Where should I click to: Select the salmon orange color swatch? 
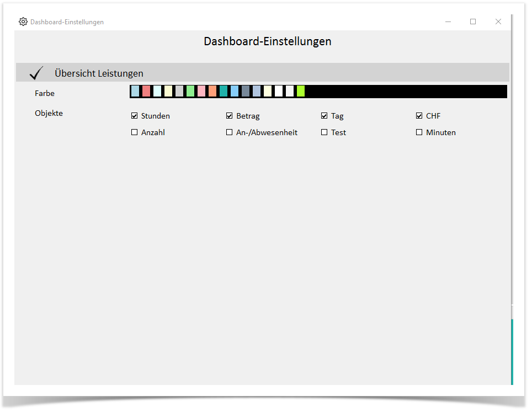[212, 91]
